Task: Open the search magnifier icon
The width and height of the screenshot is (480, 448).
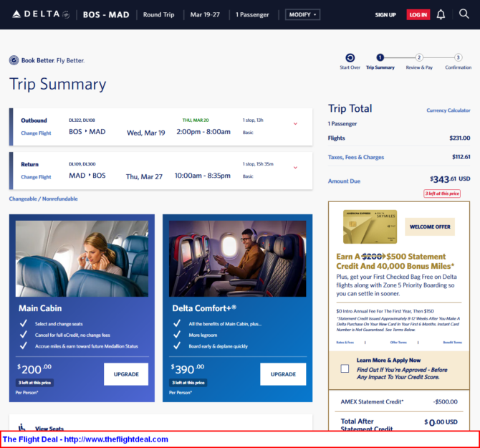Action: (464, 14)
